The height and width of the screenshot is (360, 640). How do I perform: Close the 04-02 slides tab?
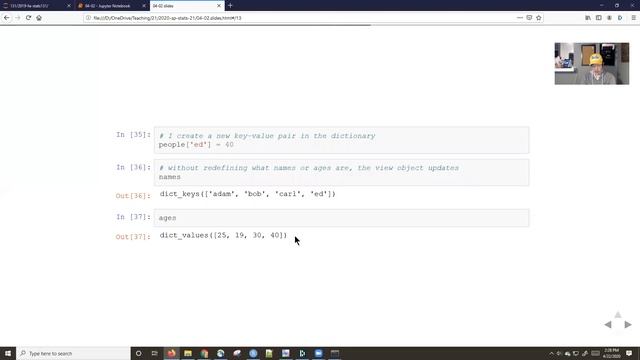click(x=219, y=6)
